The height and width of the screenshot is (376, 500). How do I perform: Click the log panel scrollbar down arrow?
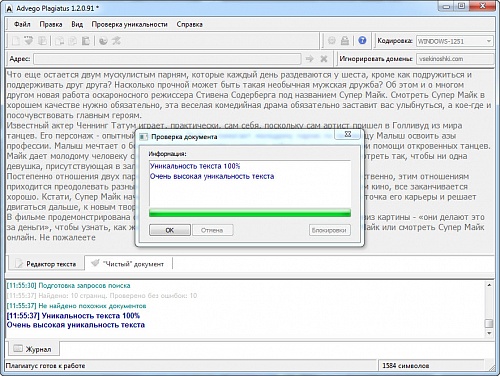(x=489, y=333)
